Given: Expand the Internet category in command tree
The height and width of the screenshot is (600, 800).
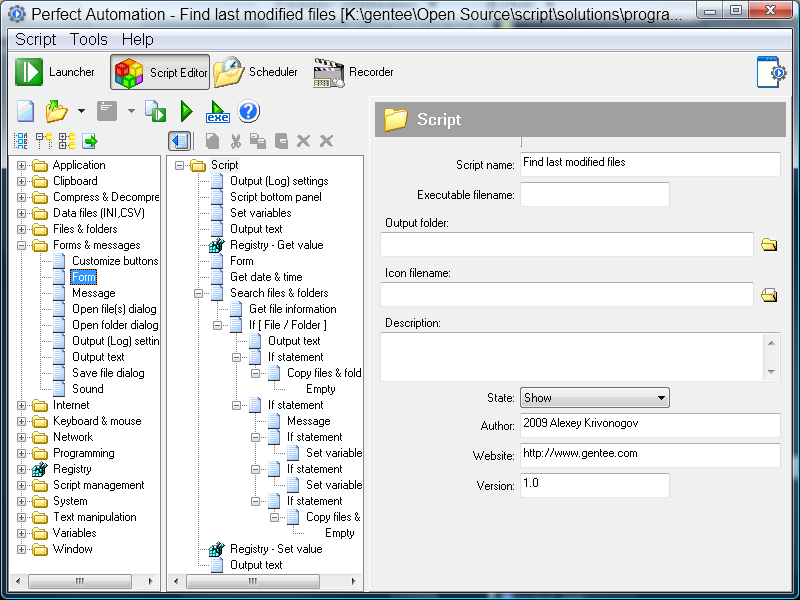Looking at the screenshot, I should (22, 405).
